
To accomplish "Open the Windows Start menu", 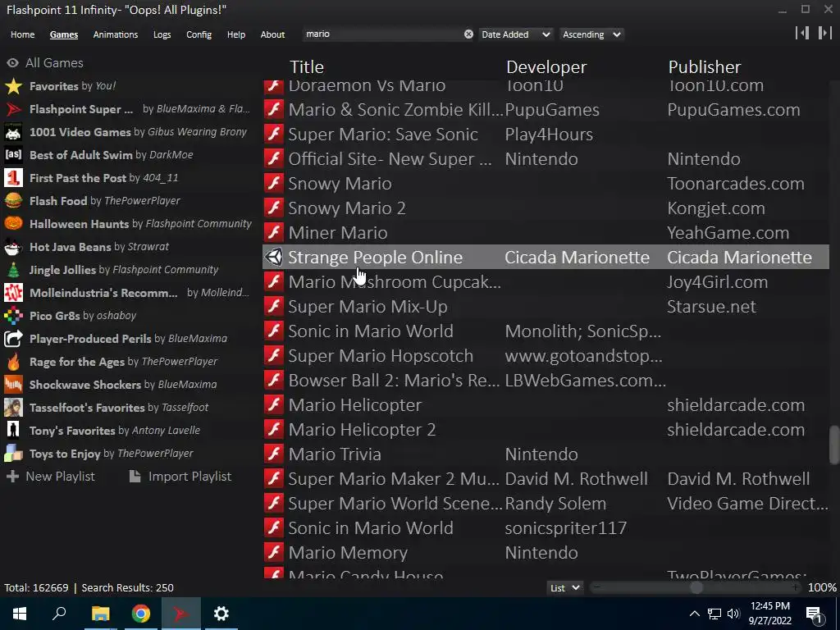I will [x=20, y=614].
